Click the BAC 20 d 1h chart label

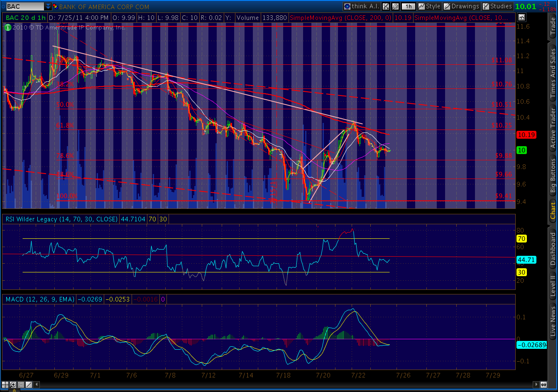point(26,18)
